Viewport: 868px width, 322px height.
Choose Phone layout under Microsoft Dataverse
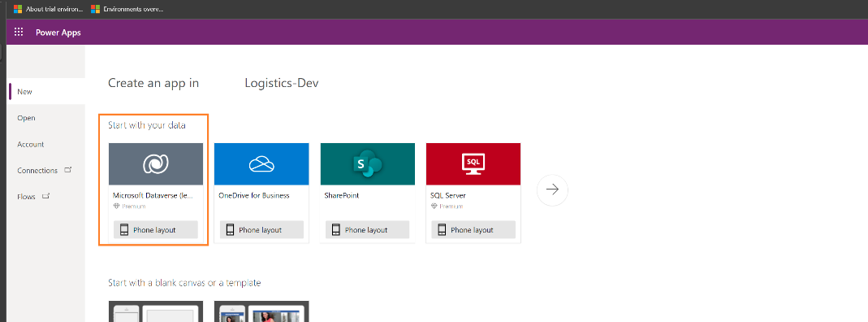click(156, 230)
